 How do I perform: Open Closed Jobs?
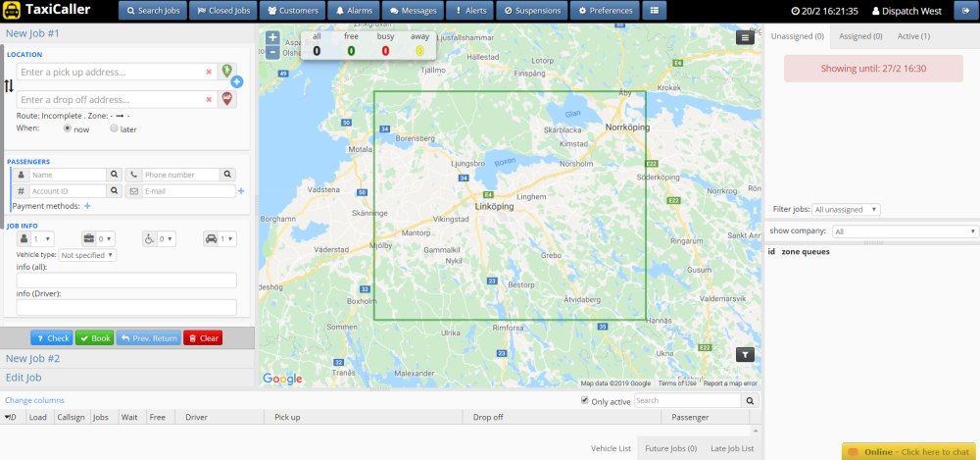223,11
